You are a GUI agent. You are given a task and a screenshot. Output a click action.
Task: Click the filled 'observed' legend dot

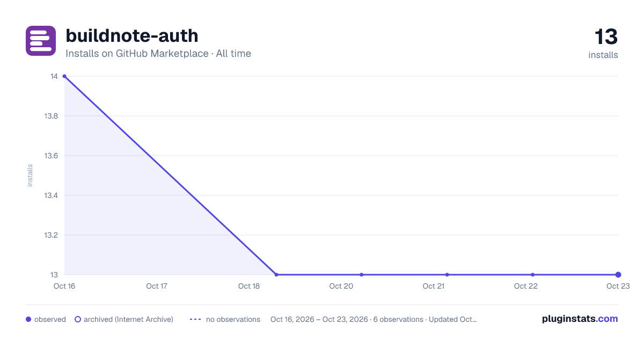click(x=28, y=319)
